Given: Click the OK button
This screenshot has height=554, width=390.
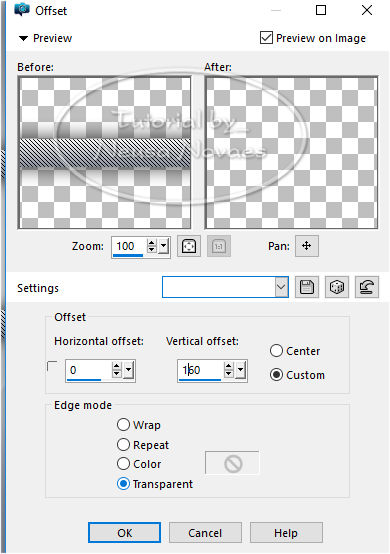Looking at the screenshot, I should click(x=124, y=532).
